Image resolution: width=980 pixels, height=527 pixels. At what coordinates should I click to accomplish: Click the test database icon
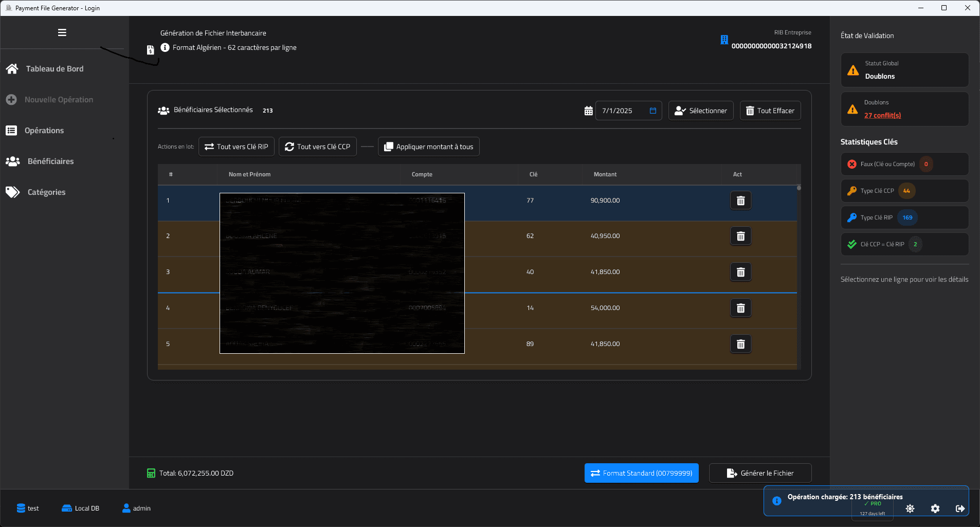[21, 508]
